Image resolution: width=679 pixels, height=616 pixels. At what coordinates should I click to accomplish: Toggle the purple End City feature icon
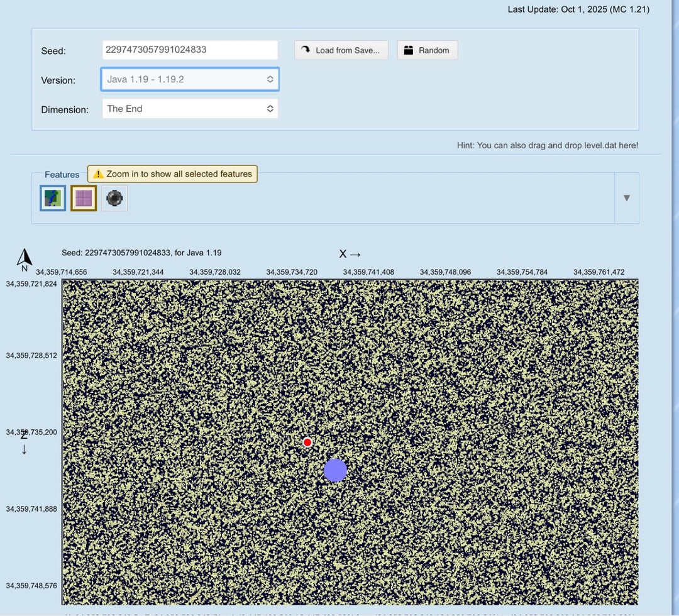coord(84,199)
